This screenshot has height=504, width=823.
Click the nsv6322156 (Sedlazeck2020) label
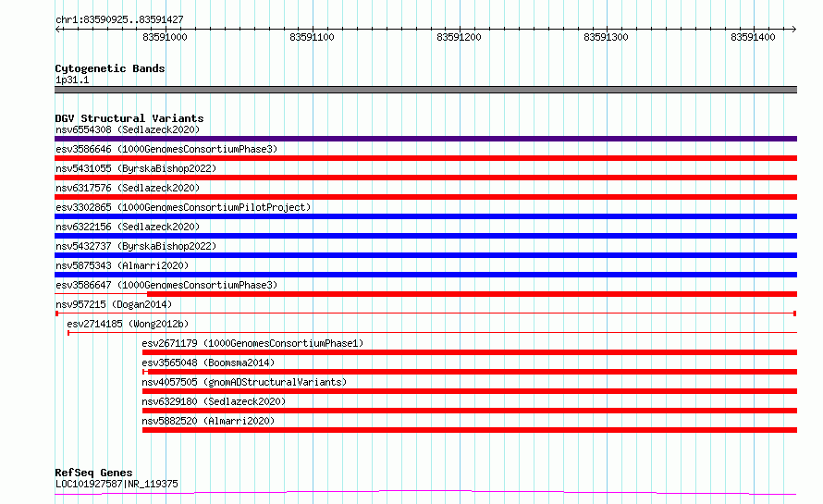tap(128, 227)
